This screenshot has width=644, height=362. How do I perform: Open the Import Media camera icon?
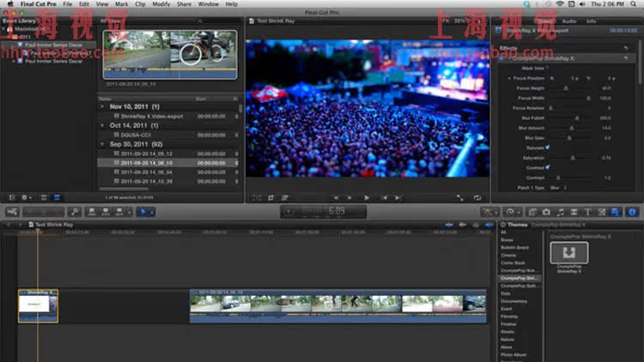12,212
